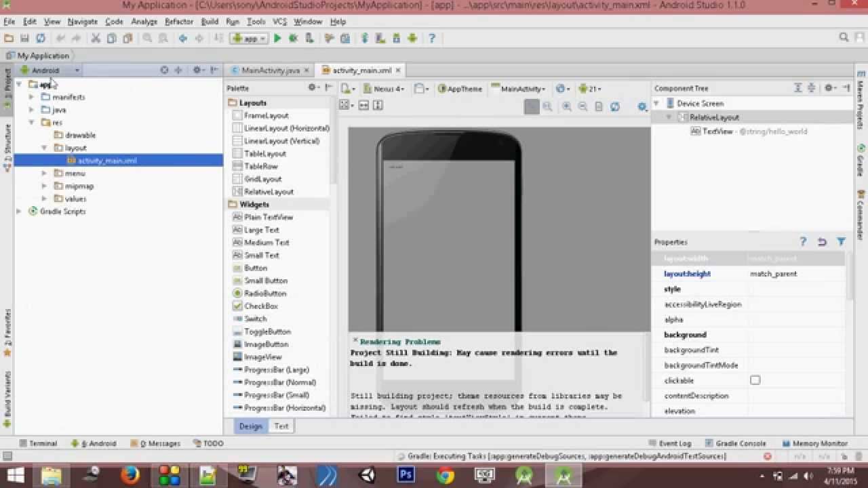This screenshot has width=868, height=488.
Task: Start debugging with the Debug bug icon
Action: [294, 39]
